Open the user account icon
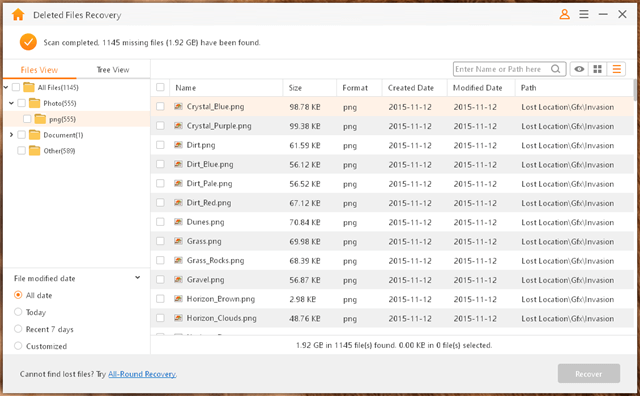The image size is (640, 396). pyautogui.click(x=564, y=15)
